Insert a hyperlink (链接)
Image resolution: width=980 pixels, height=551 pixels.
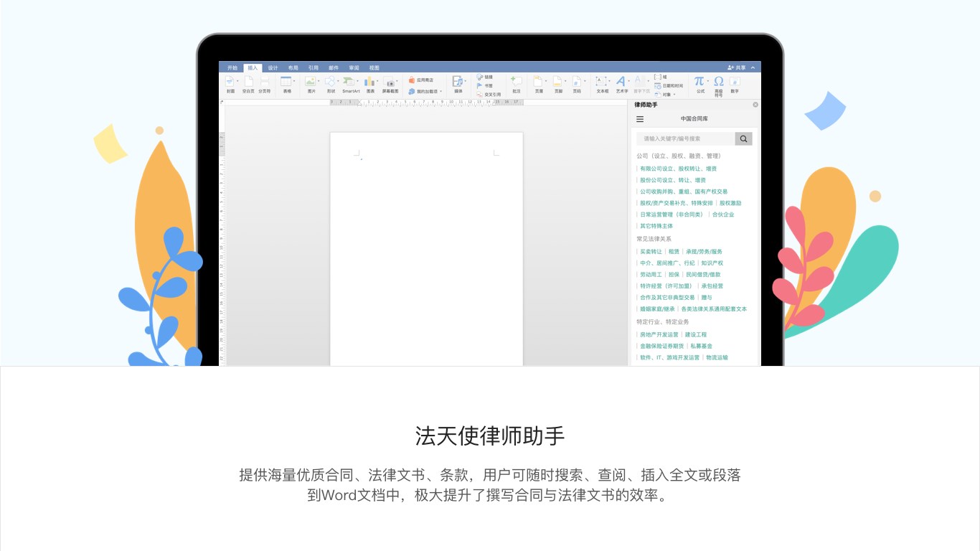pyautogui.click(x=484, y=77)
